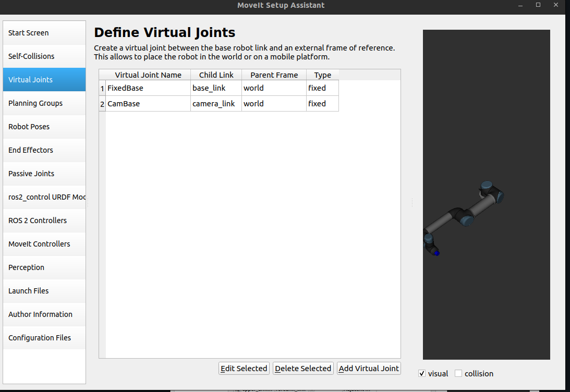Open the Start Screen page

click(x=44, y=33)
